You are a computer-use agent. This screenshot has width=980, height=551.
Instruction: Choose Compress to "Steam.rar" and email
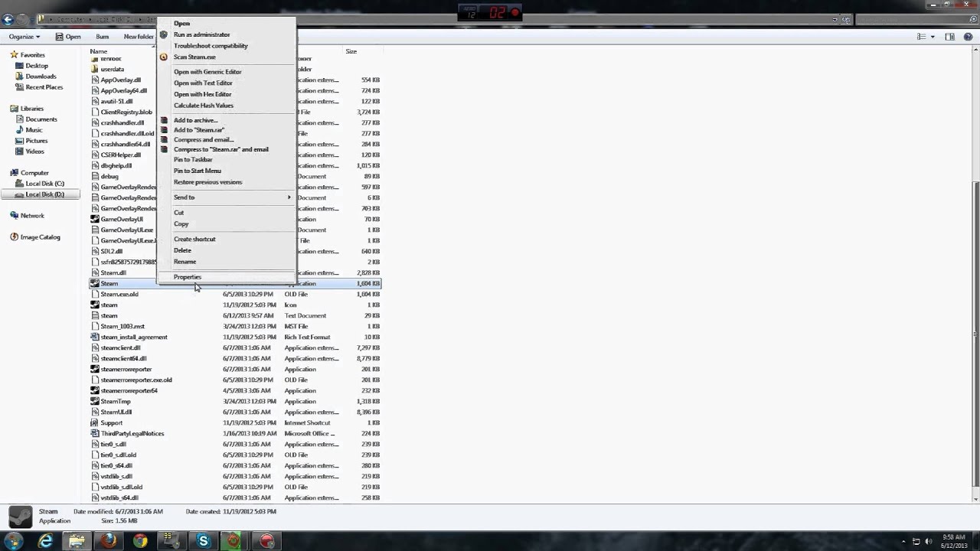221,150
